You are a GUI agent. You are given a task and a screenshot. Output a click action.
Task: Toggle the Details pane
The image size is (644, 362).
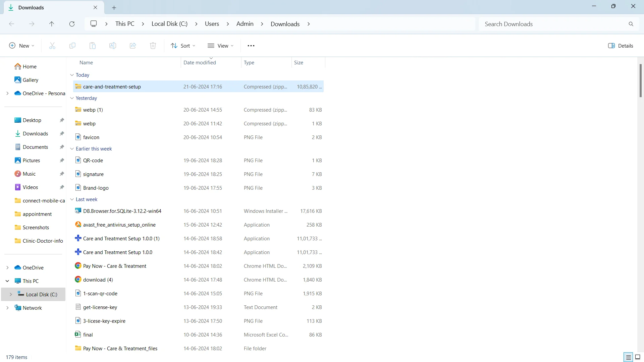(621, 46)
